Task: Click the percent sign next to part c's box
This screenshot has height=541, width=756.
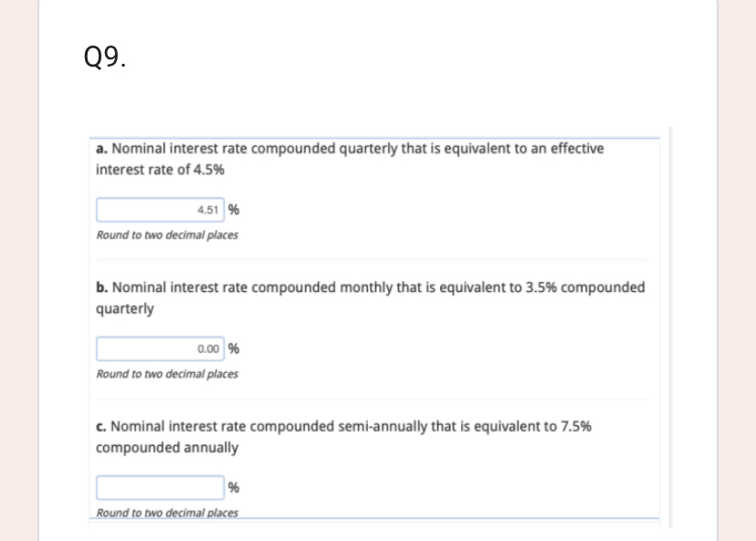Action: (x=235, y=487)
